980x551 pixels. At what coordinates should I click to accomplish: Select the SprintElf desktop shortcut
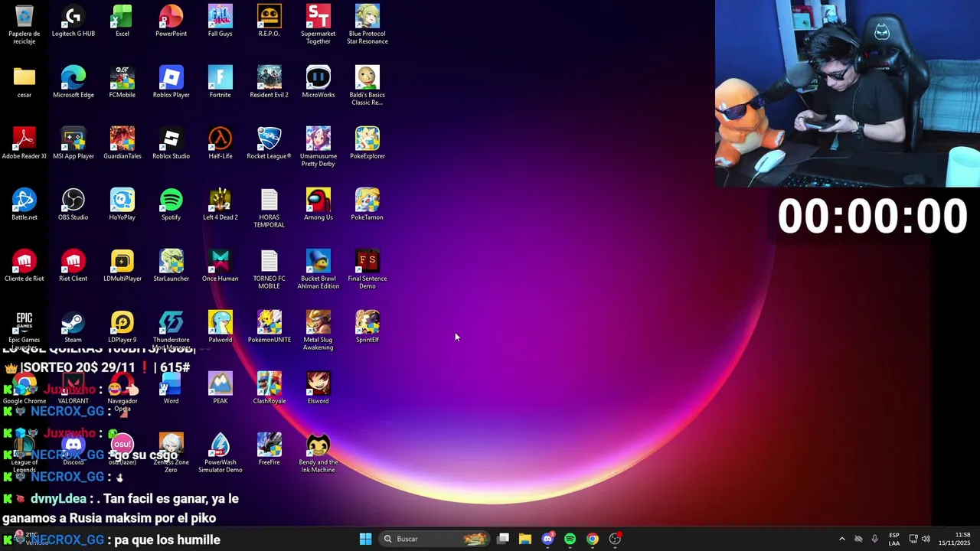pyautogui.click(x=367, y=327)
